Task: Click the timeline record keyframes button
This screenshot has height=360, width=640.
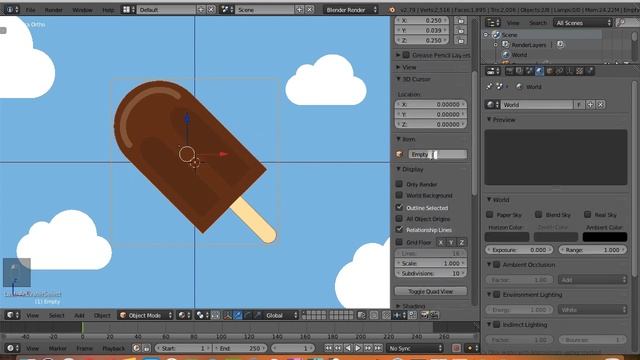Action: click(456, 348)
